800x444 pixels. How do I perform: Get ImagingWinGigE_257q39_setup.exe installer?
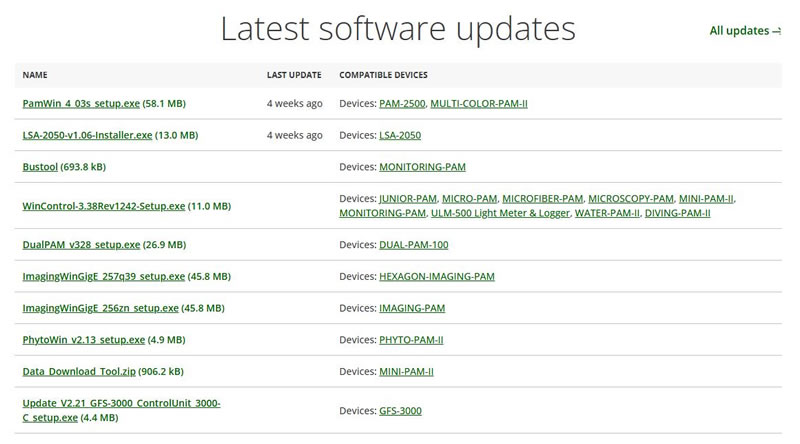(x=103, y=276)
